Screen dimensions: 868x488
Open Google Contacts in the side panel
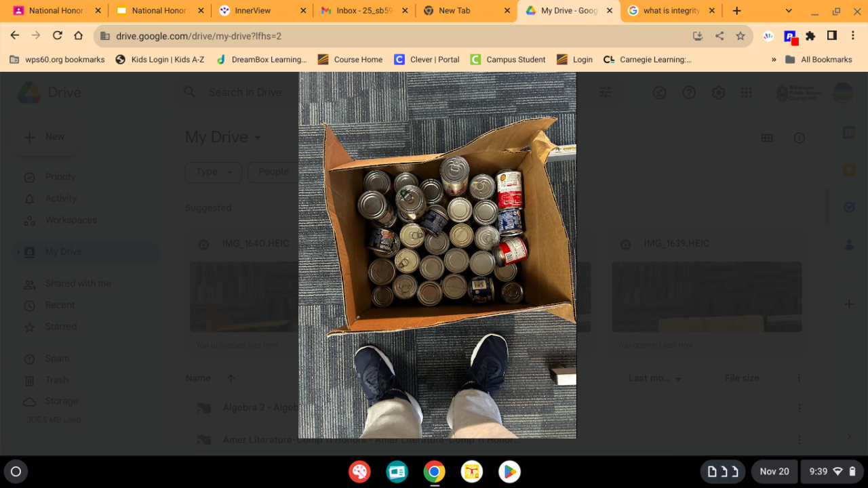[x=849, y=244]
